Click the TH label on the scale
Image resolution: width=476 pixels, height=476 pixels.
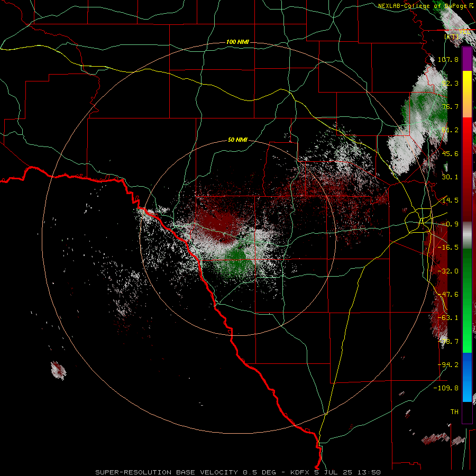click(454, 411)
